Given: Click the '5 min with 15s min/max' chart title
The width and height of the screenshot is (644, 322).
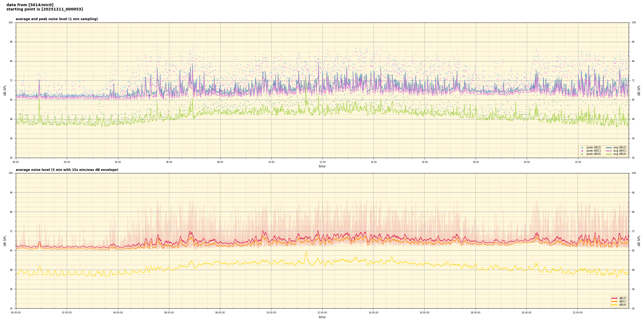Looking at the screenshot, I should [x=67, y=170].
